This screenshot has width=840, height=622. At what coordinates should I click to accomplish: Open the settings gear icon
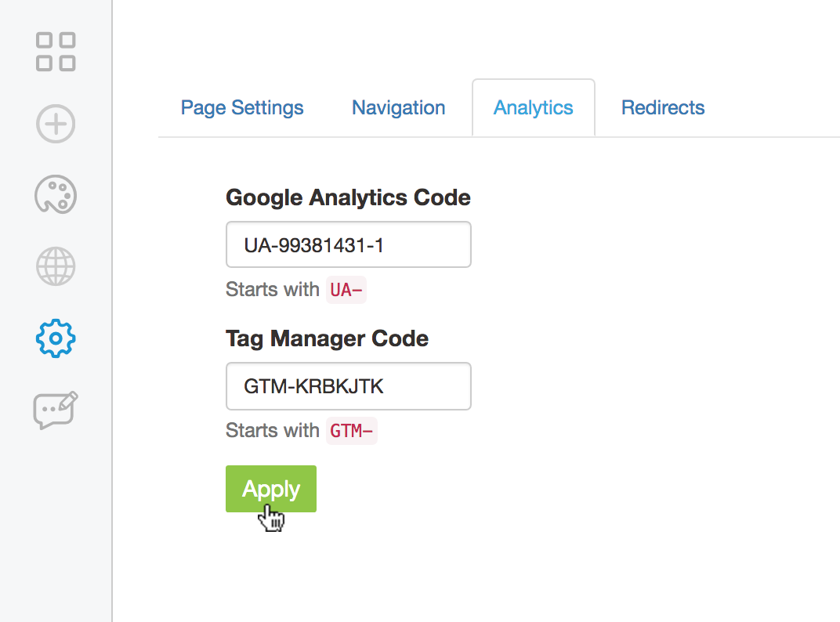56,338
